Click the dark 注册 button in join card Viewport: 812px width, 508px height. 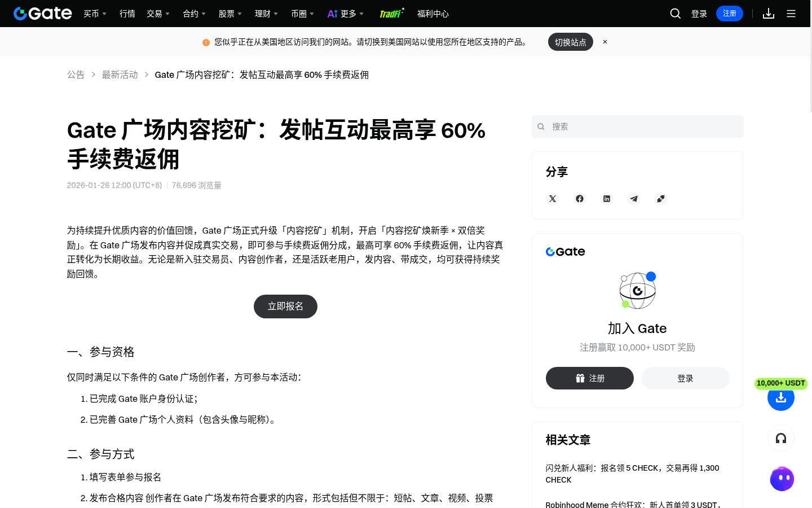pos(590,378)
